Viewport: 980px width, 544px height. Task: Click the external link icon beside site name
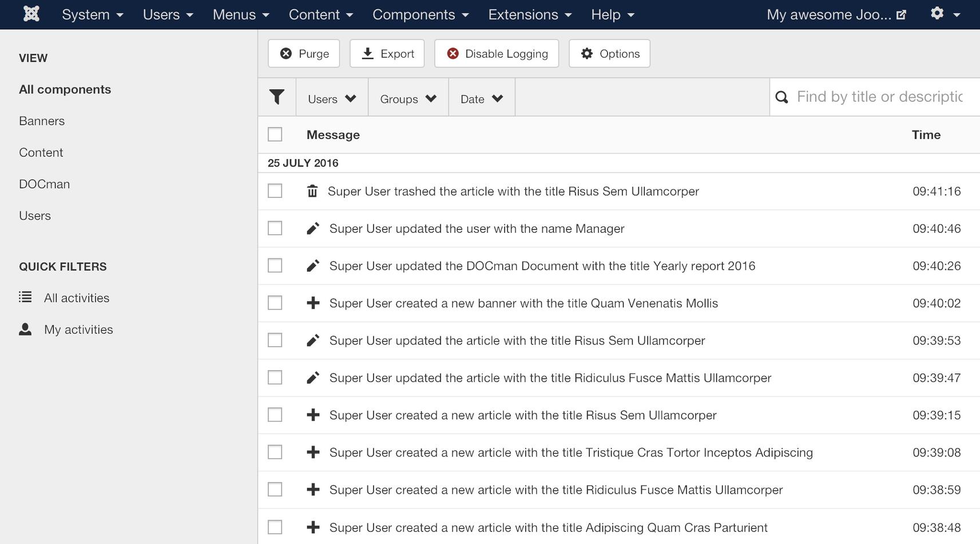pos(901,15)
